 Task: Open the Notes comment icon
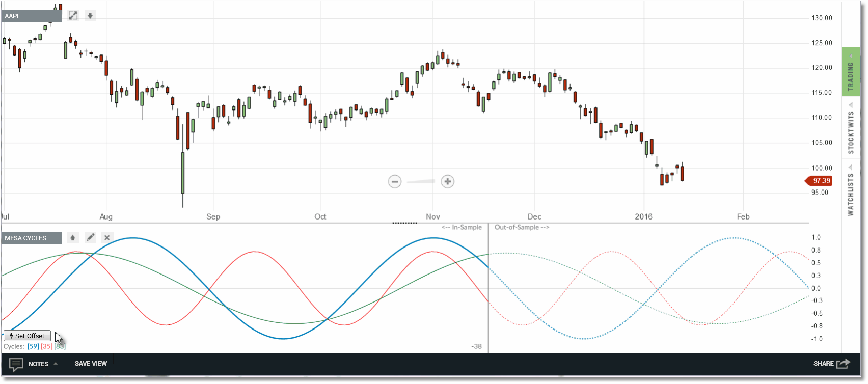tap(16, 364)
